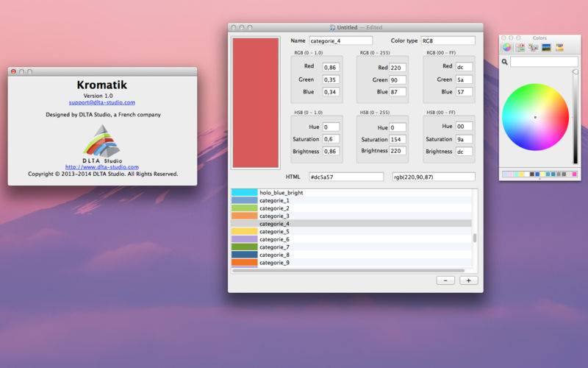
Task: Select the Crayons tab in Colors panel
Action: (559, 47)
